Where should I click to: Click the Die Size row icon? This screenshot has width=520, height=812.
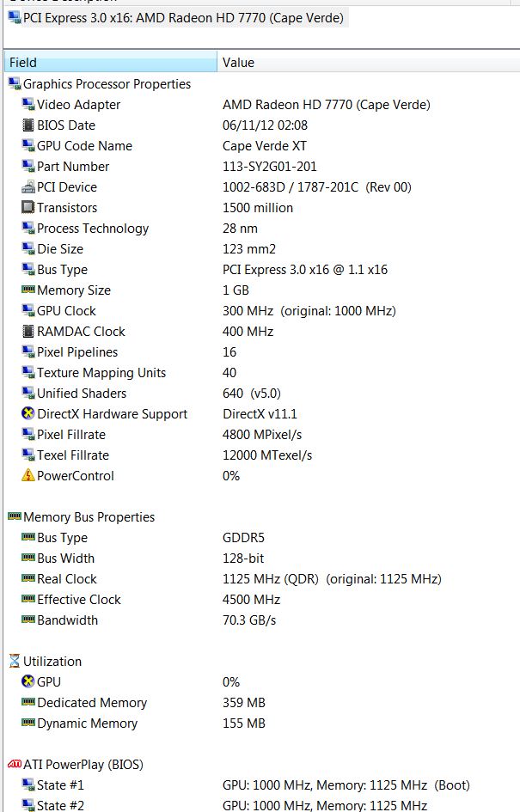[28, 248]
